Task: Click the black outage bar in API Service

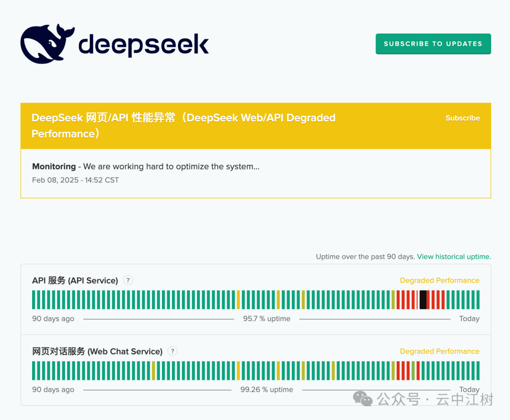Action: pyautogui.click(x=423, y=300)
